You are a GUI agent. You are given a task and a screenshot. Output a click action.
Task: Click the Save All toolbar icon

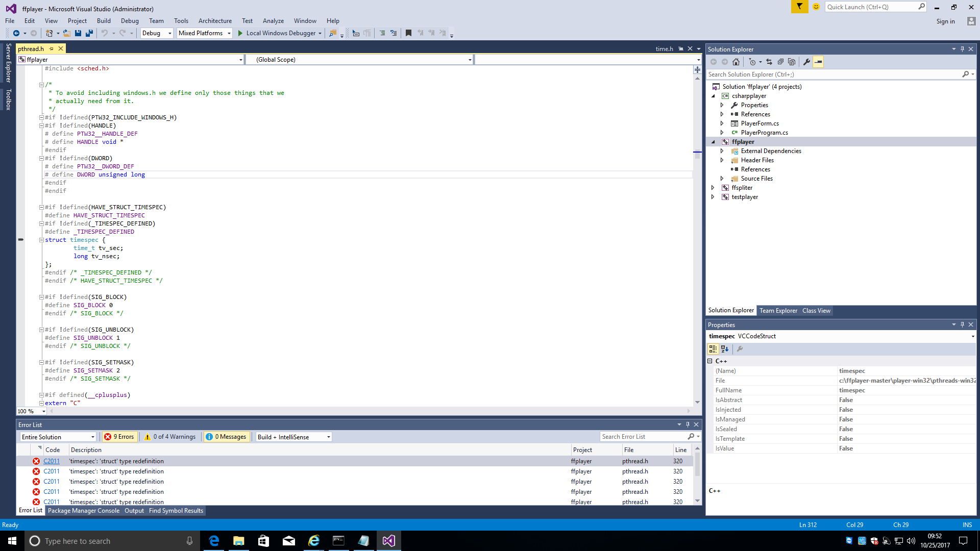(89, 33)
